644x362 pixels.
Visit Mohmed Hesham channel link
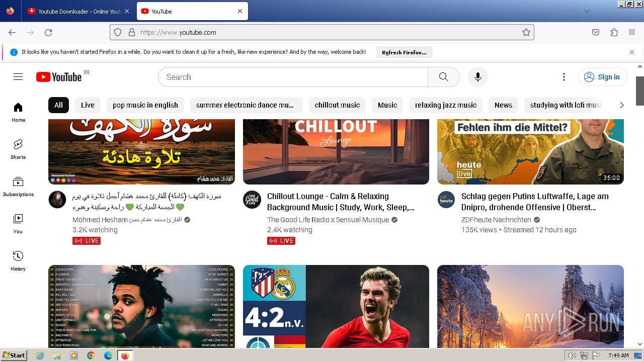click(127, 220)
